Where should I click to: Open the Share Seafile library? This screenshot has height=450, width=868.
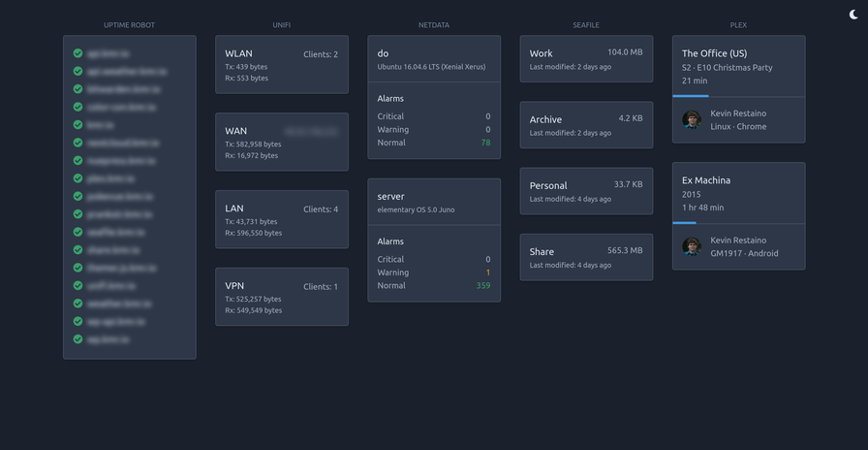pos(586,257)
